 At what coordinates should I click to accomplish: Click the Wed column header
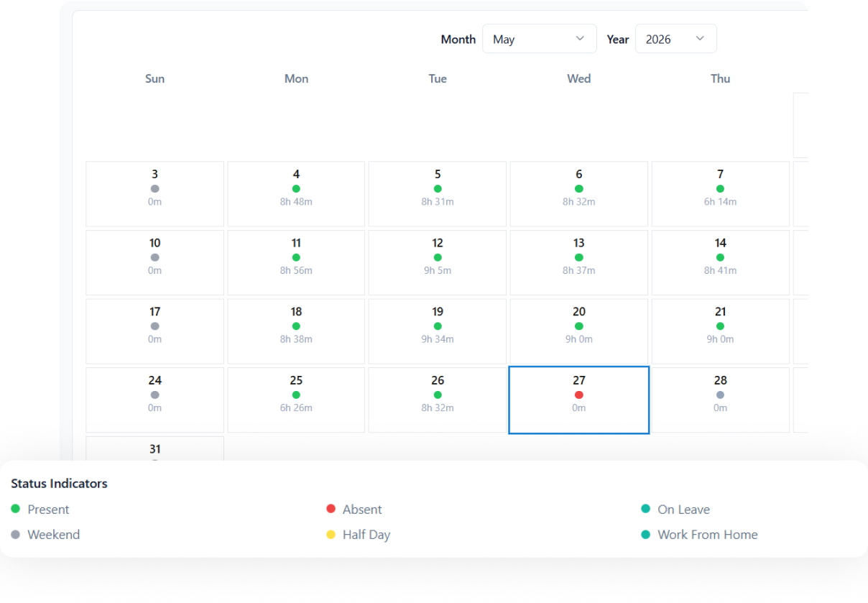[x=579, y=78]
